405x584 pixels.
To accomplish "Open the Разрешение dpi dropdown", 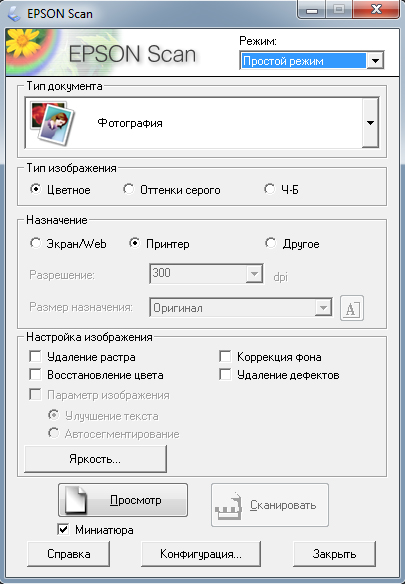I will tap(206, 274).
